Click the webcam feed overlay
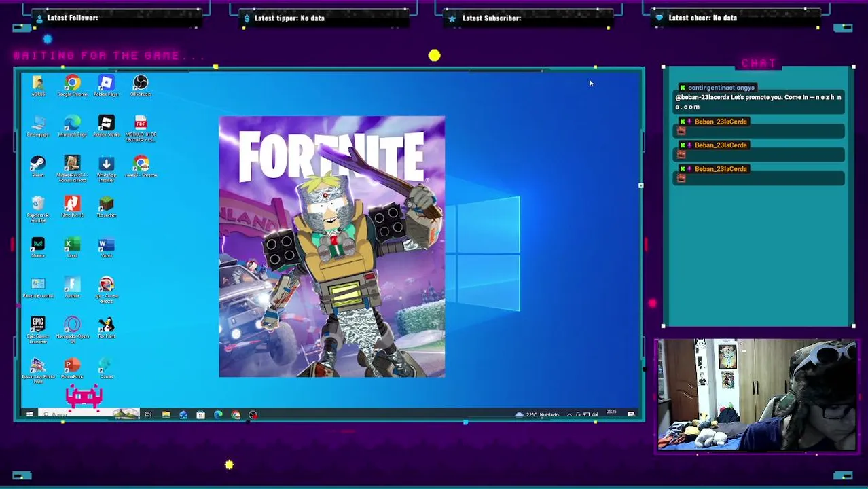Viewport: 868px width, 489px height. tap(757, 395)
